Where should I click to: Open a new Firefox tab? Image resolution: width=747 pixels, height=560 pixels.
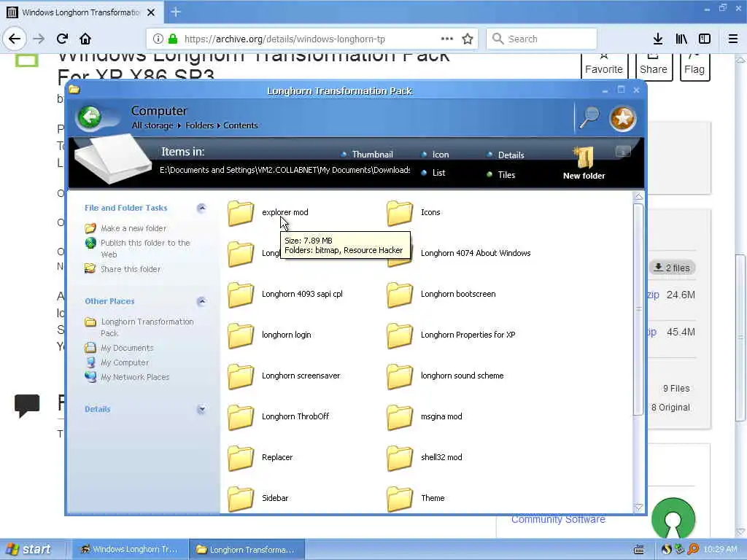coord(175,12)
